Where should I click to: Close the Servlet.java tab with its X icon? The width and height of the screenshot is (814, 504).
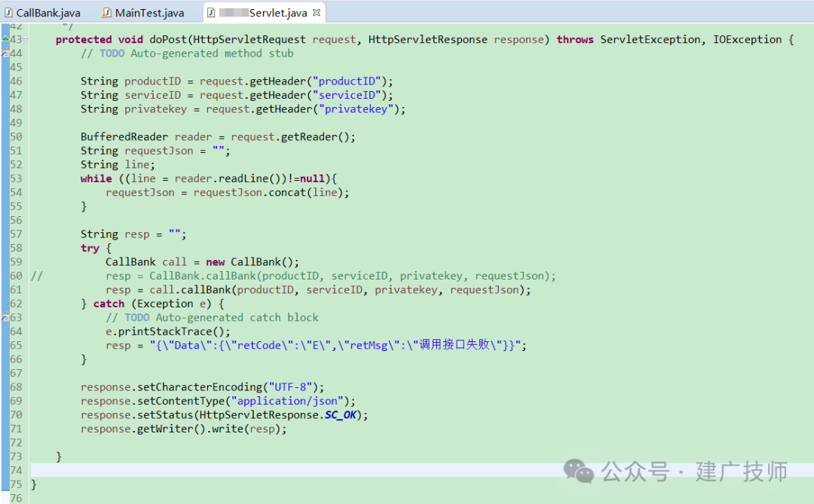click(x=317, y=13)
